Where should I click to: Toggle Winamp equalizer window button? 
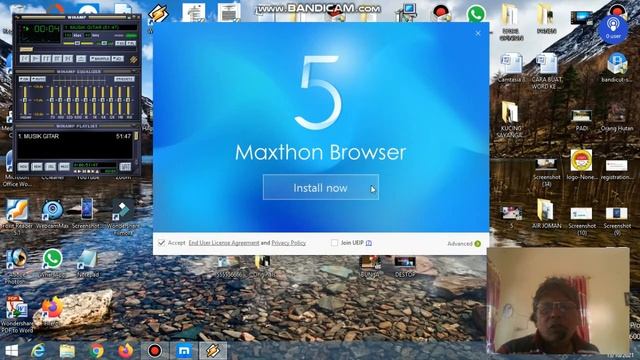120,43
